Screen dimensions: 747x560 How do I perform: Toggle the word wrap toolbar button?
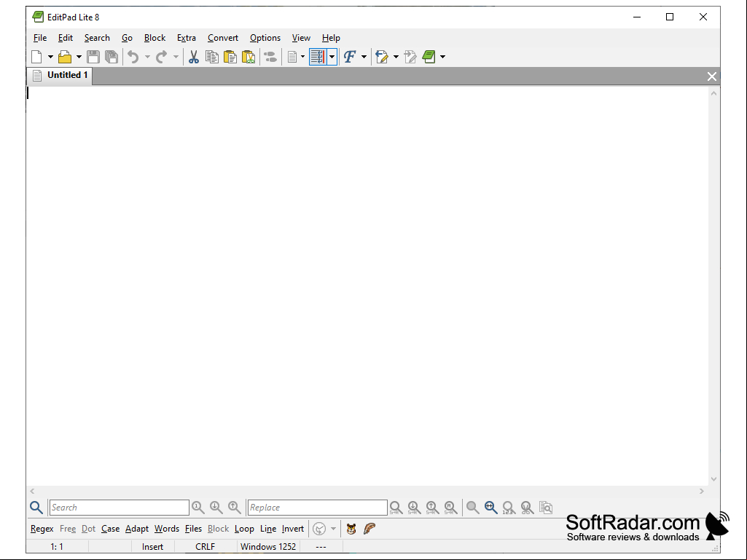(318, 57)
